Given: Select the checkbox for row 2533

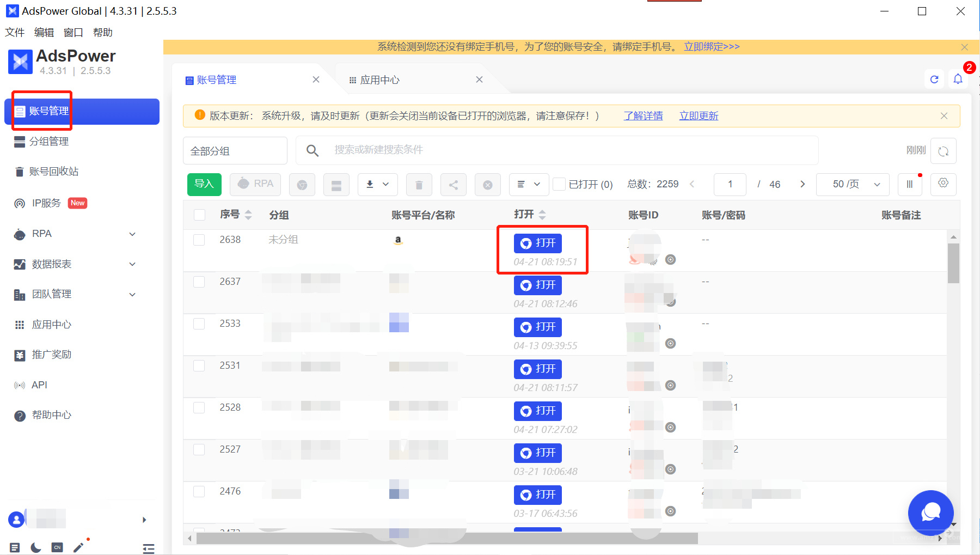Looking at the screenshot, I should pos(199,324).
